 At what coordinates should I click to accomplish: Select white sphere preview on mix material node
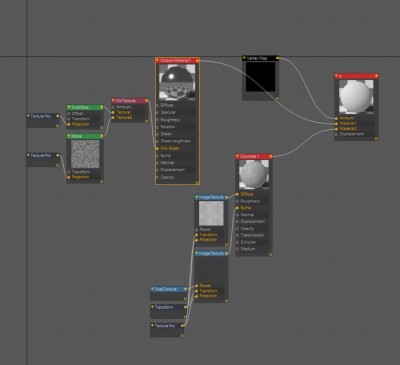point(356,97)
